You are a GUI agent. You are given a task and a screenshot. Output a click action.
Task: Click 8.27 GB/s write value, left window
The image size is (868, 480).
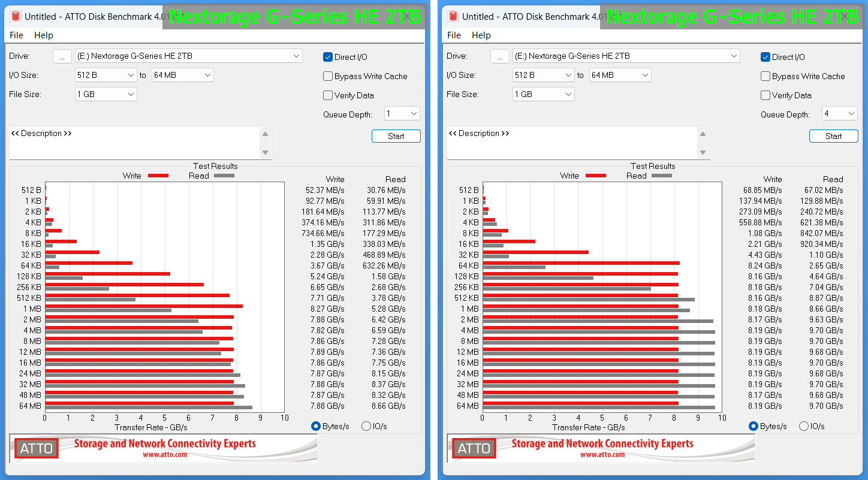[x=328, y=309]
